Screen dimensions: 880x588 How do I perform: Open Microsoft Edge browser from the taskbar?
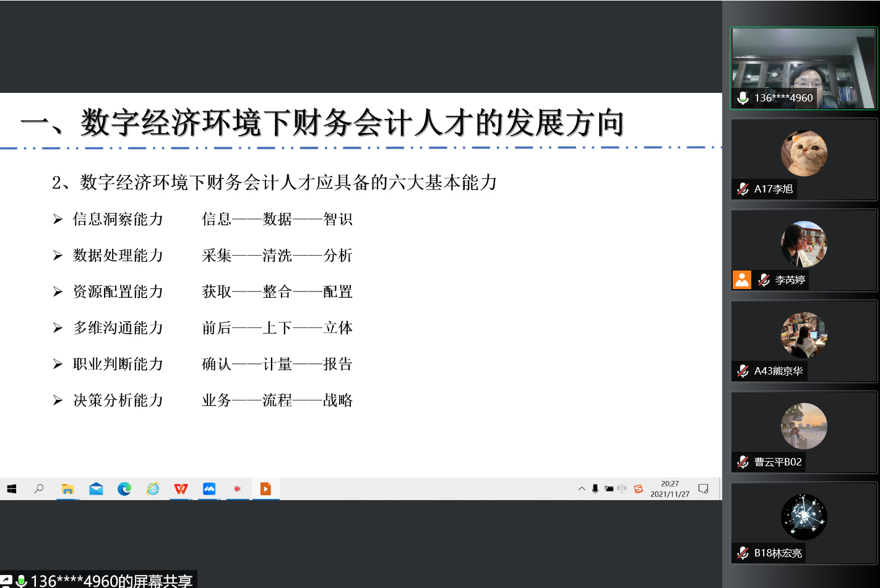(124, 489)
